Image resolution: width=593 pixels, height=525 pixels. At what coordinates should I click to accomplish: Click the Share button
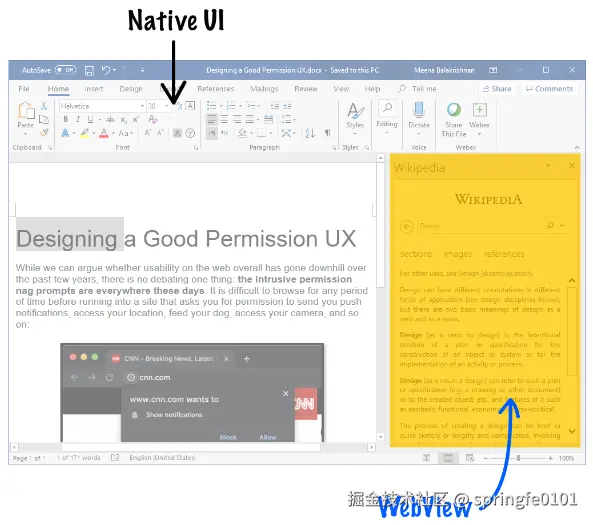point(497,89)
